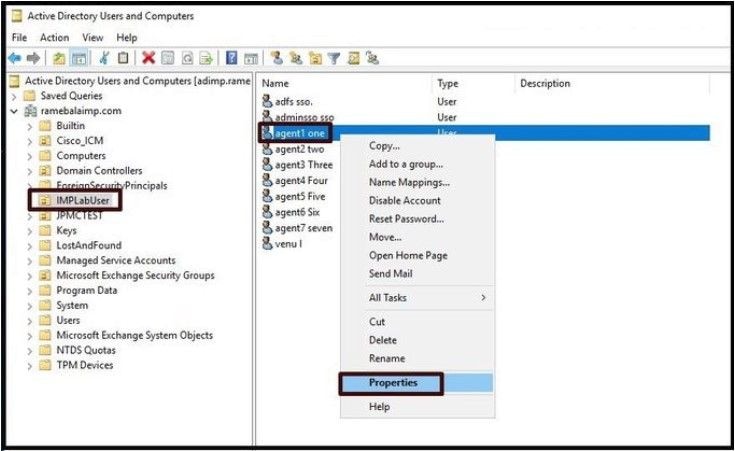735x451 pixels.
Task: Open the Action menu
Action: (54, 38)
